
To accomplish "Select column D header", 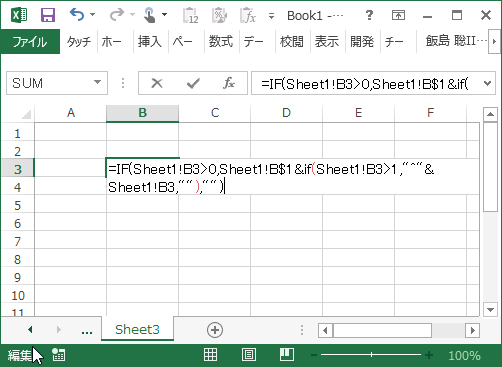I will tap(286, 113).
